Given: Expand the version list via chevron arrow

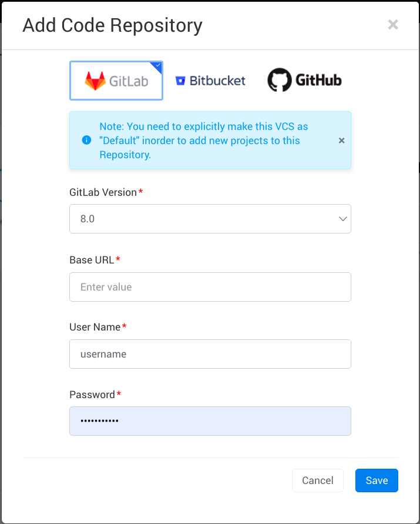Looking at the screenshot, I should coord(342,219).
